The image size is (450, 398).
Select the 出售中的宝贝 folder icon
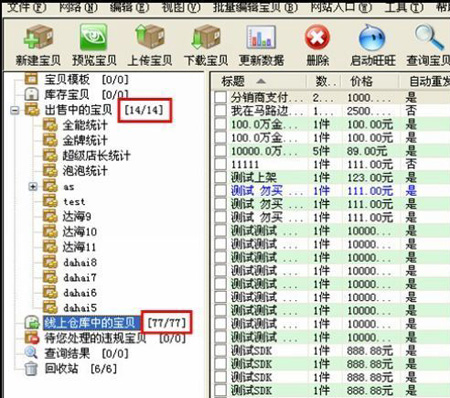click(x=32, y=110)
